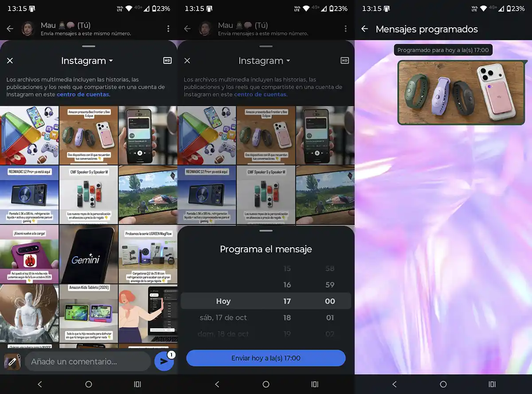Pick 'Hoy' in date picker
The height and width of the screenshot is (394, 532).
click(223, 301)
